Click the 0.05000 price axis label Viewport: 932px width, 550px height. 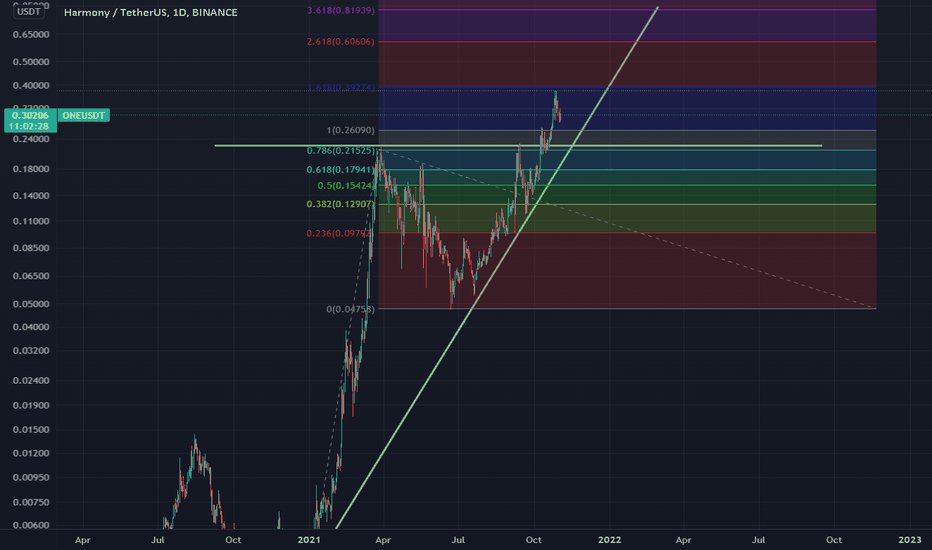click(x=31, y=304)
